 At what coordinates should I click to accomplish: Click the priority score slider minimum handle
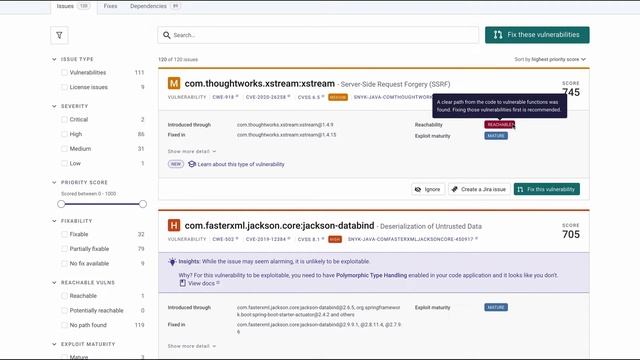[61, 204]
